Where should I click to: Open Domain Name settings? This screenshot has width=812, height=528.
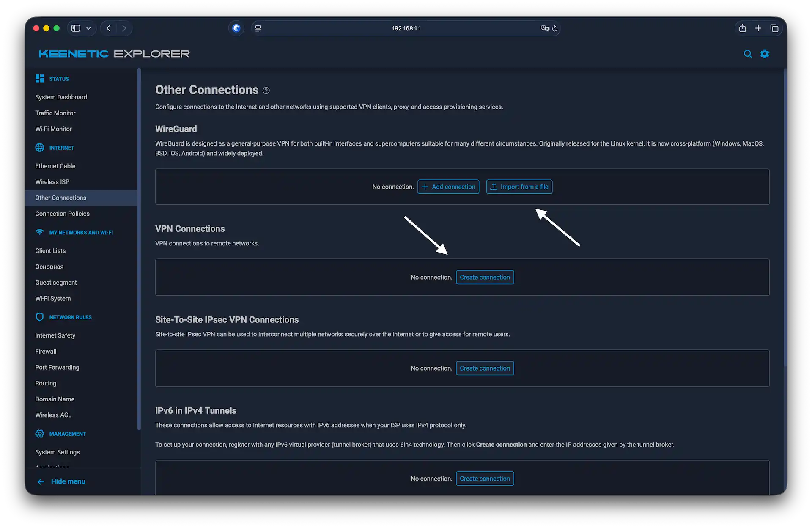pyautogui.click(x=55, y=399)
